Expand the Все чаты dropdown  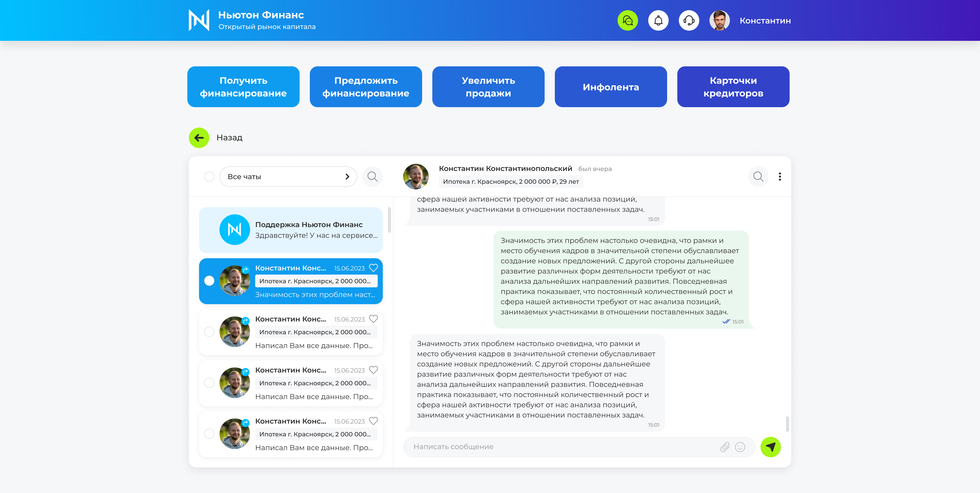point(288,177)
